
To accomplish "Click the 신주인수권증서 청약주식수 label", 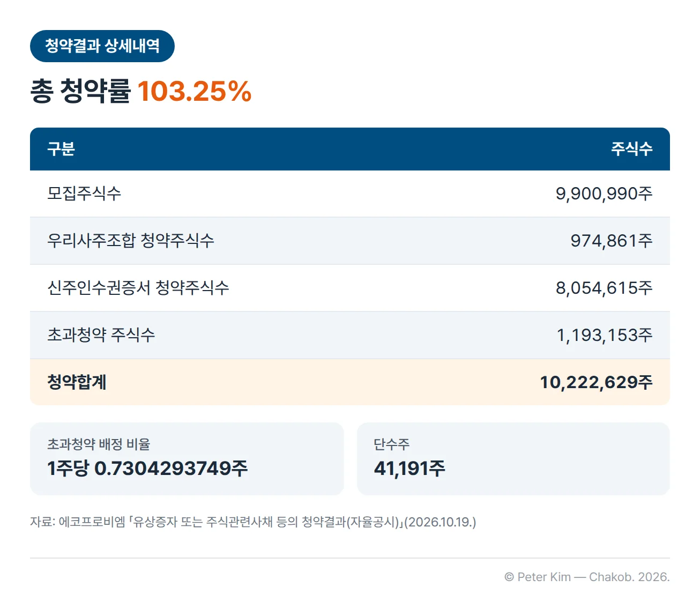I will (138, 288).
